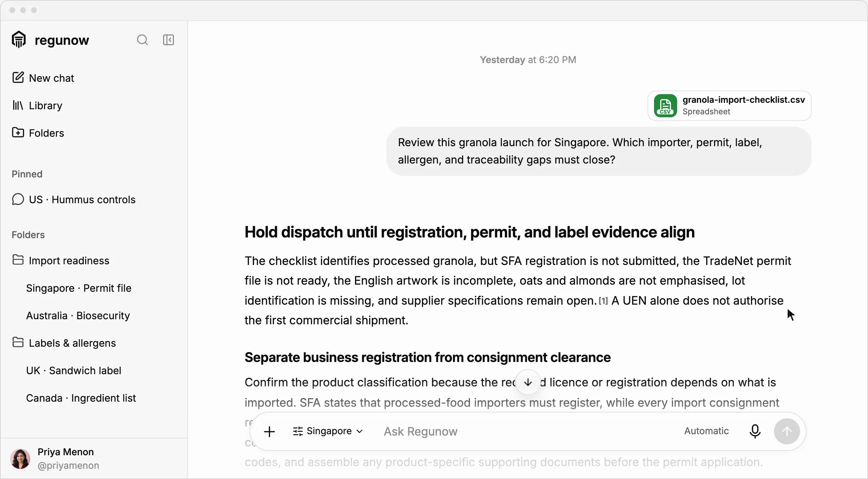Screen dimensions: 868x479
Task: Open the search icon in sidebar
Action: point(142,40)
